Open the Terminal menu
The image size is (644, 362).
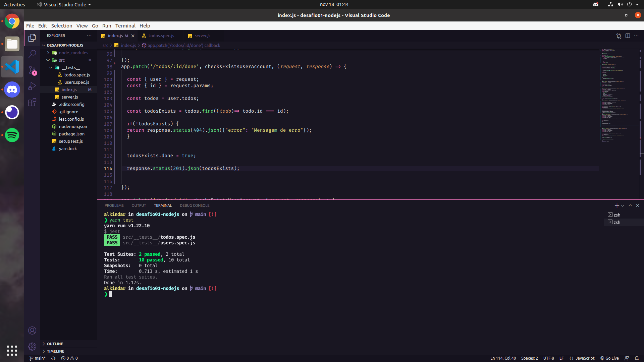click(x=125, y=25)
